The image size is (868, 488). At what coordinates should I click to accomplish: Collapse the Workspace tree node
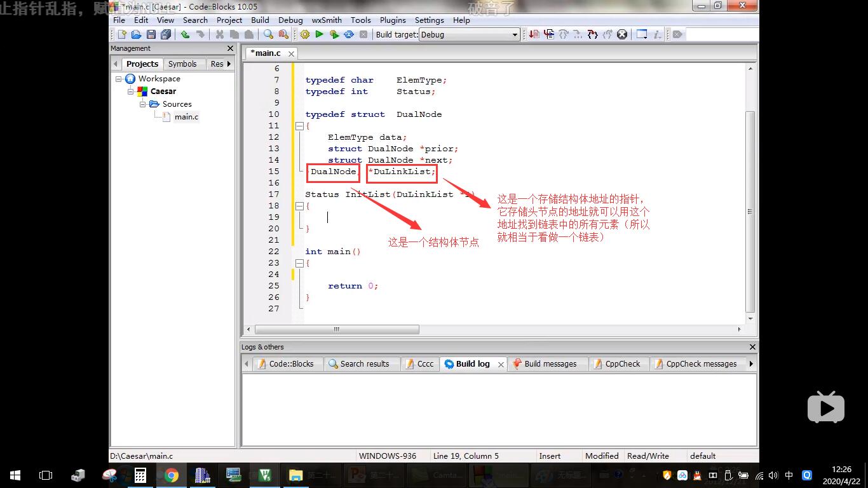pyautogui.click(x=119, y=79)
